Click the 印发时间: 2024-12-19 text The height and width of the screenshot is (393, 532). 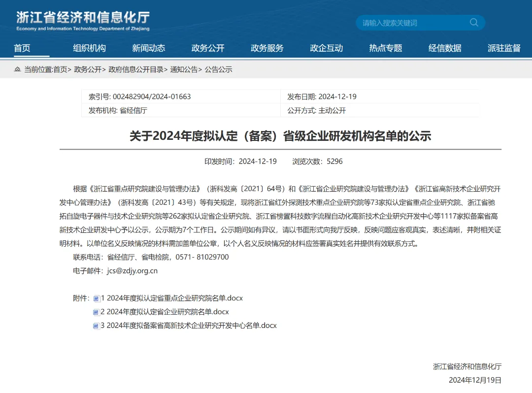pyautogui.click(x=240, y=162)
